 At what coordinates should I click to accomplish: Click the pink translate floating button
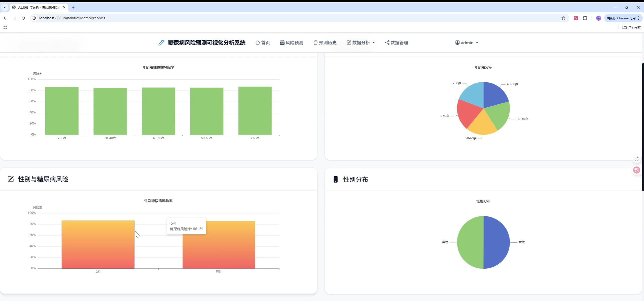[636, 170]
